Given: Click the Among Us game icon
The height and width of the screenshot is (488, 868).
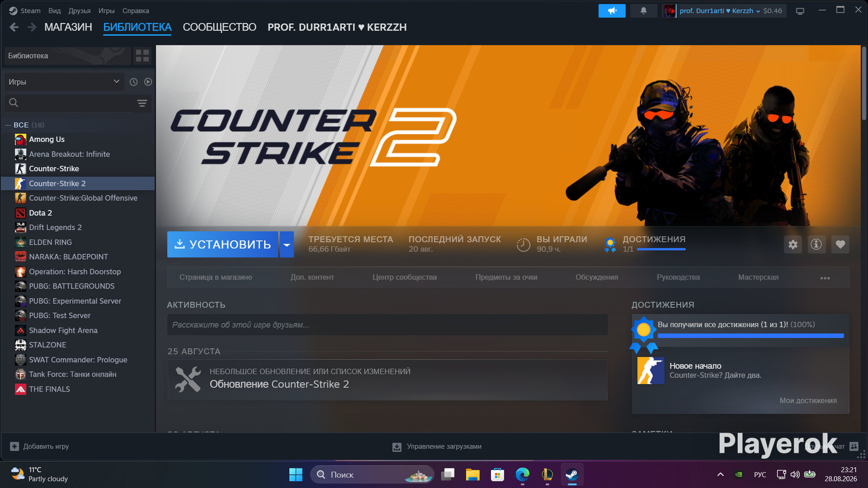Looking at the screenshot, I should [x=21, y=140].
